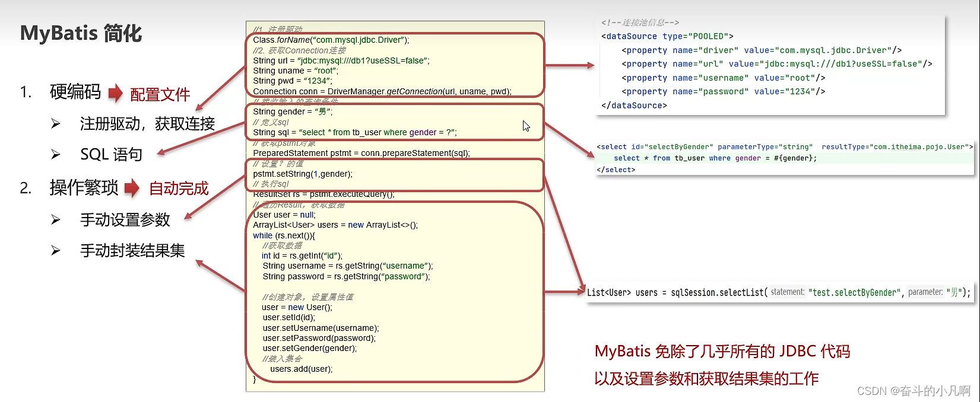Select the users.add(user) line

pos(302,369)
